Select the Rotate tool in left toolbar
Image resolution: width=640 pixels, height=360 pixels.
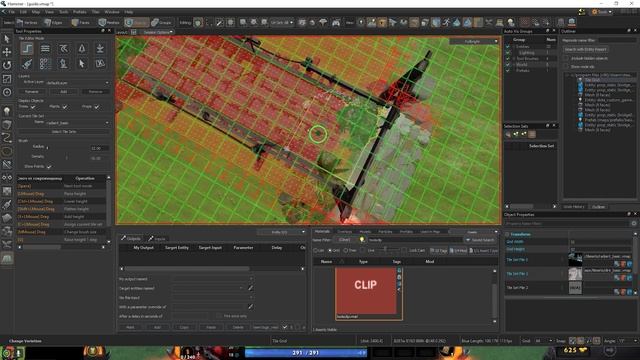(x=7, y=65)
